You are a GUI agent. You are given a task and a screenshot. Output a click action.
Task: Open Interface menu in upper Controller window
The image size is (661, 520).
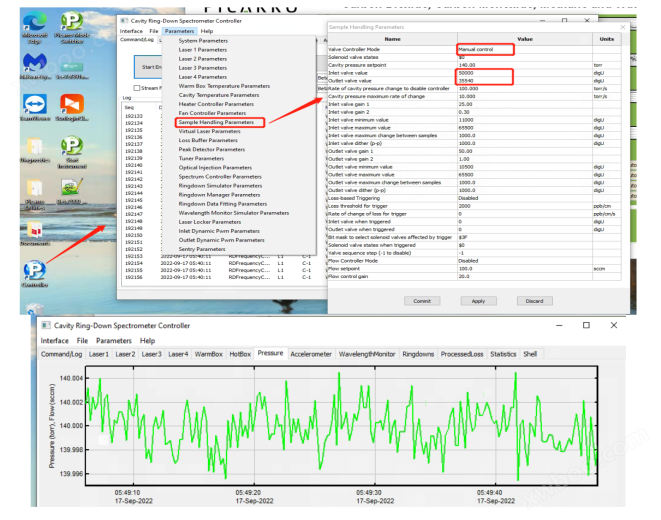(131, 31)
